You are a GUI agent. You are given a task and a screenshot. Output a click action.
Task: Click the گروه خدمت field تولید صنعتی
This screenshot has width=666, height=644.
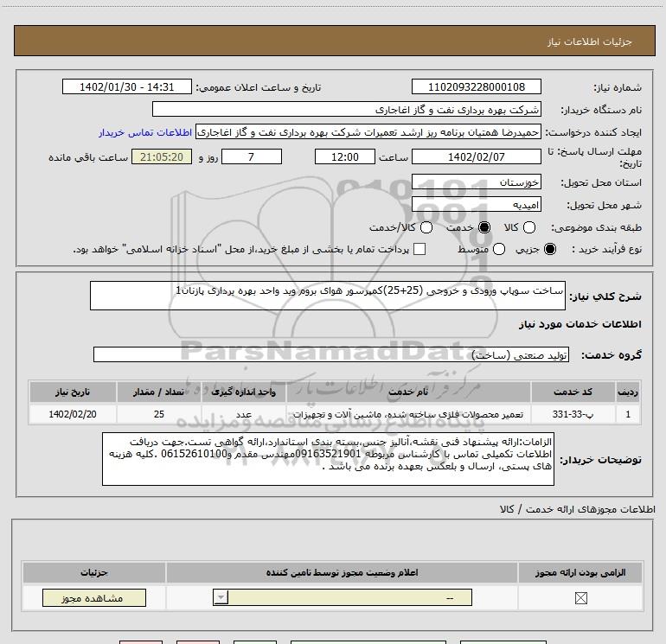click(x=331, y=354)
